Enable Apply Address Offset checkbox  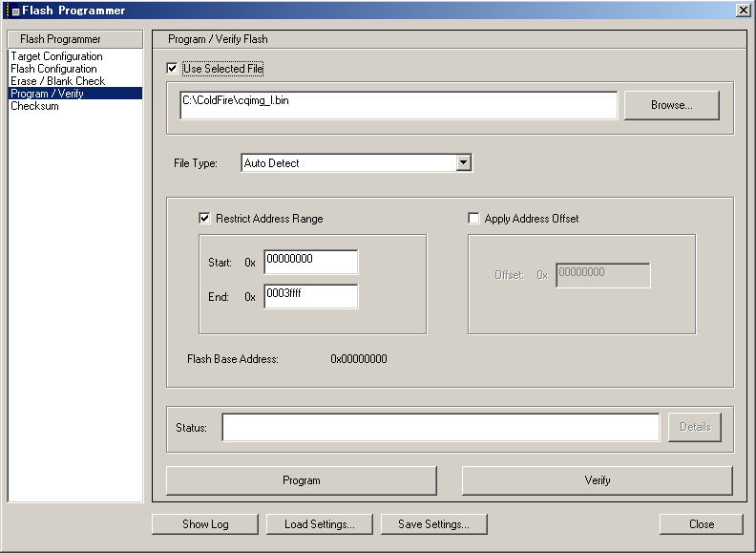point(473,219)
